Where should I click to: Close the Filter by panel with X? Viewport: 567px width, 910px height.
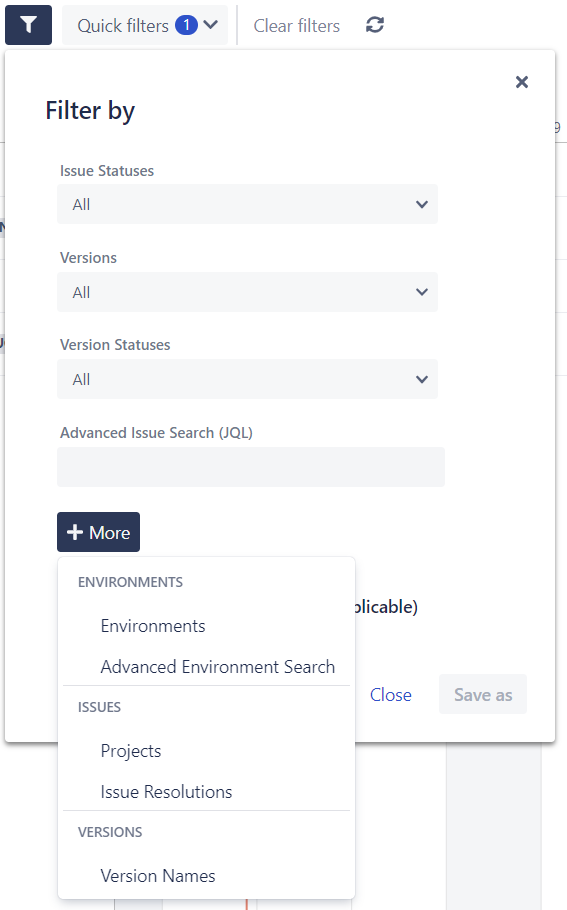pos(522,82)
